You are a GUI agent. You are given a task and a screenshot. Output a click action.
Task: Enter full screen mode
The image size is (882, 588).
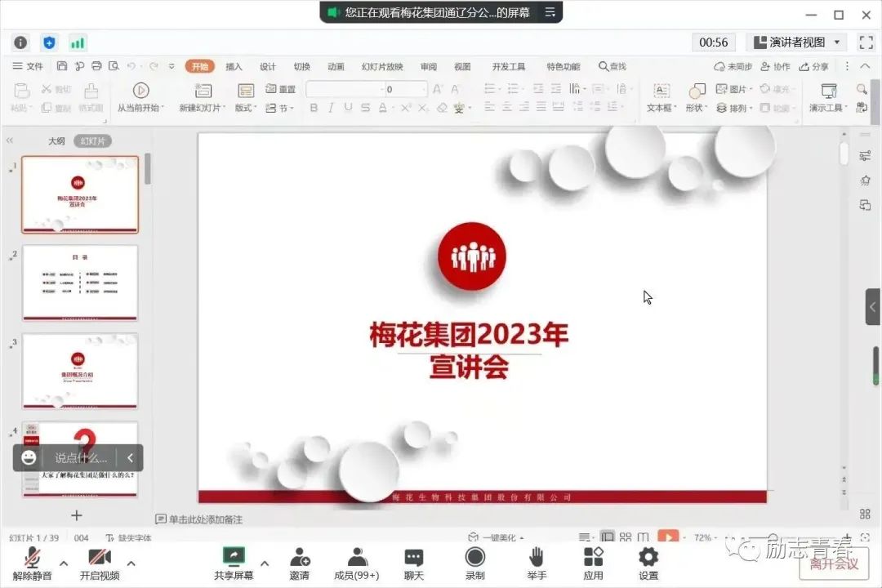click(x=866, y=42)
